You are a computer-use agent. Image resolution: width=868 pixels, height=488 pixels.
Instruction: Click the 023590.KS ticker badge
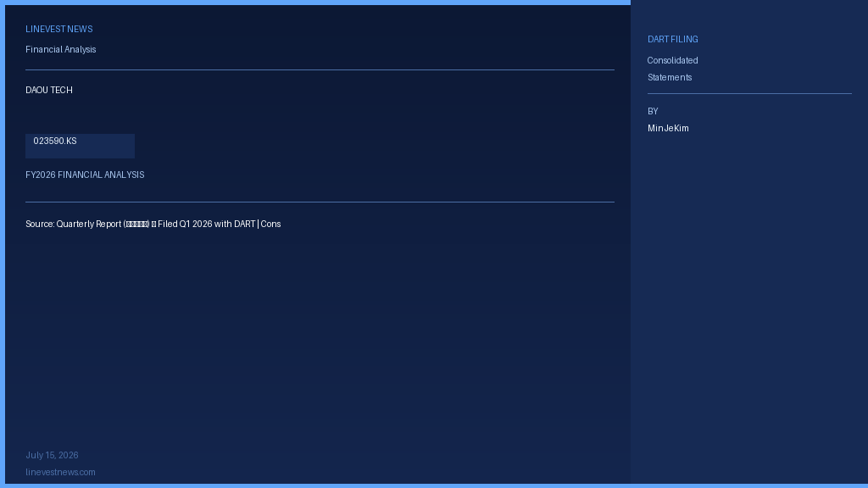80,146
